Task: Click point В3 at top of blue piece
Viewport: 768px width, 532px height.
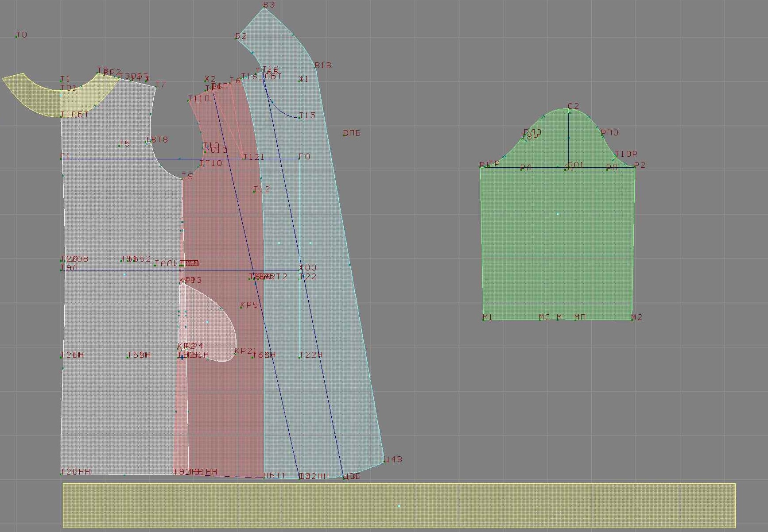Action: click(264, 7)
